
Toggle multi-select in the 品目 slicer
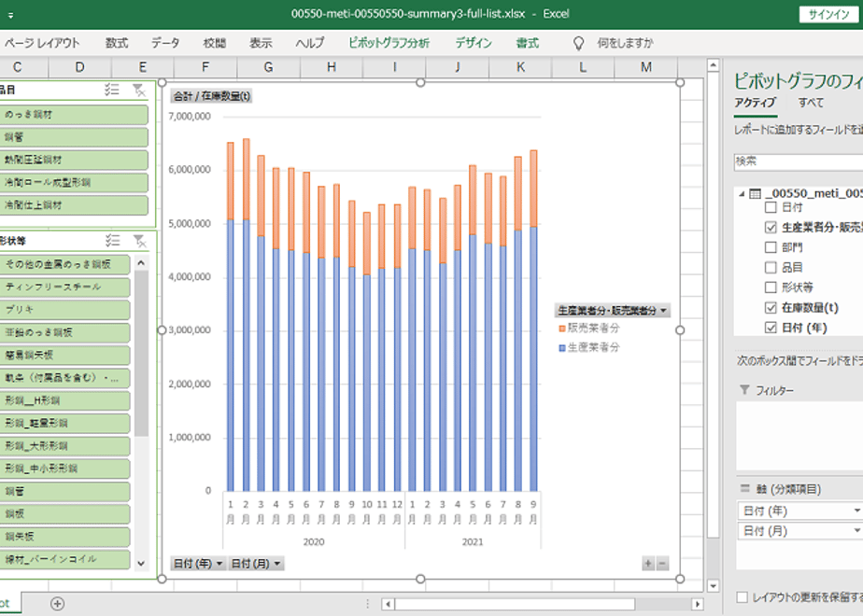click(112, 90)
